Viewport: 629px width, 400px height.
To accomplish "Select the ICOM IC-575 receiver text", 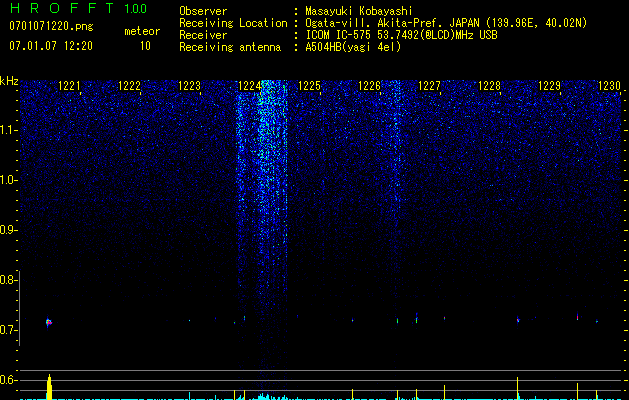I will (x=401, y=35).
